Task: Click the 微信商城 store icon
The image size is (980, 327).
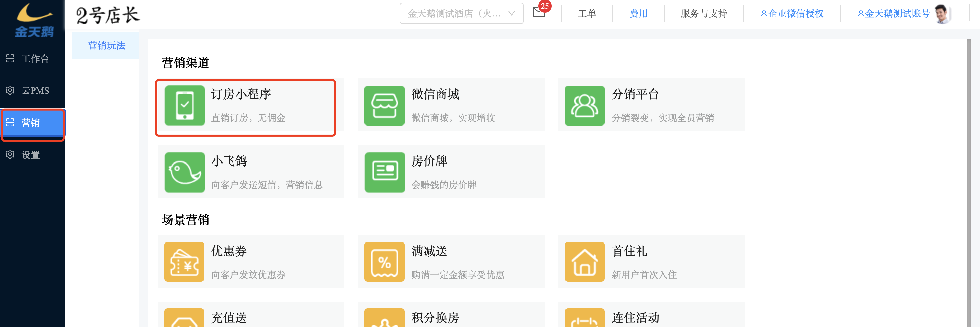Action: [384, 105]
